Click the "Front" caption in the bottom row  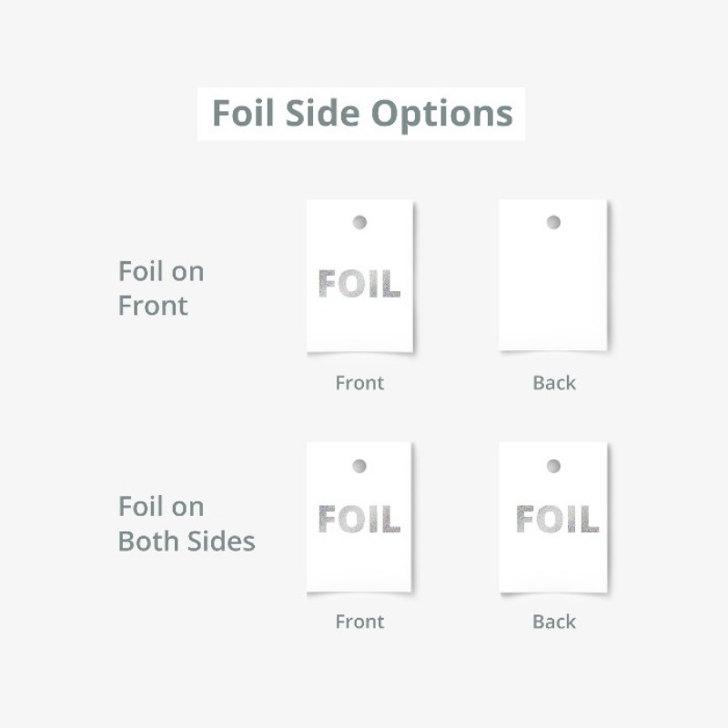[x=359, y=622]
